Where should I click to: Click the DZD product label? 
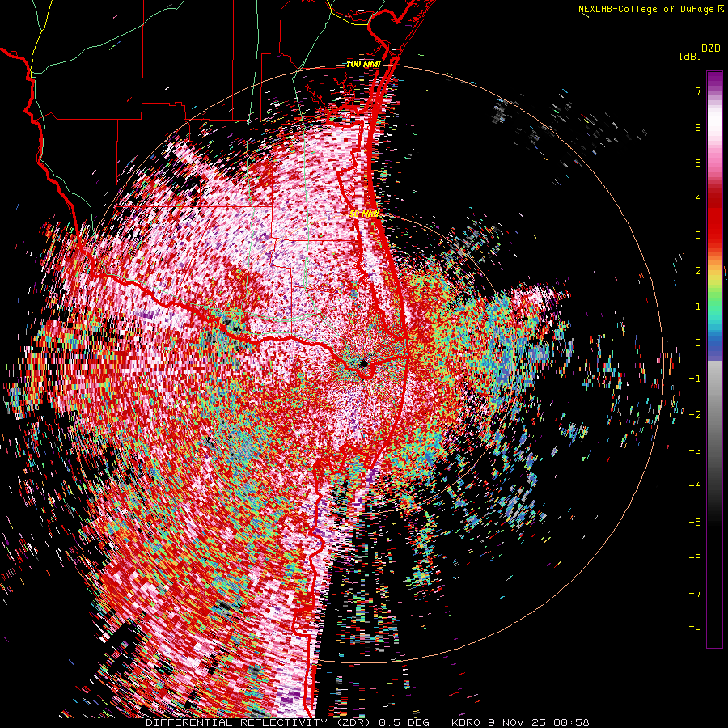711,49
